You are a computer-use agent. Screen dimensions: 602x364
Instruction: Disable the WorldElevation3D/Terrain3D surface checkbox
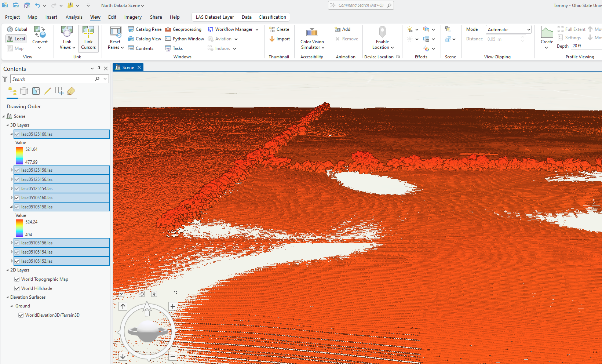21,315
